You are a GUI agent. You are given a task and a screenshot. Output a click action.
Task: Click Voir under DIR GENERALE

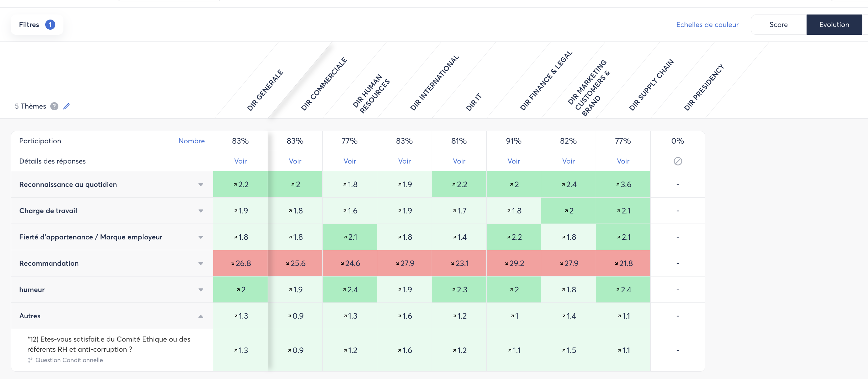(x=240, y=161)
